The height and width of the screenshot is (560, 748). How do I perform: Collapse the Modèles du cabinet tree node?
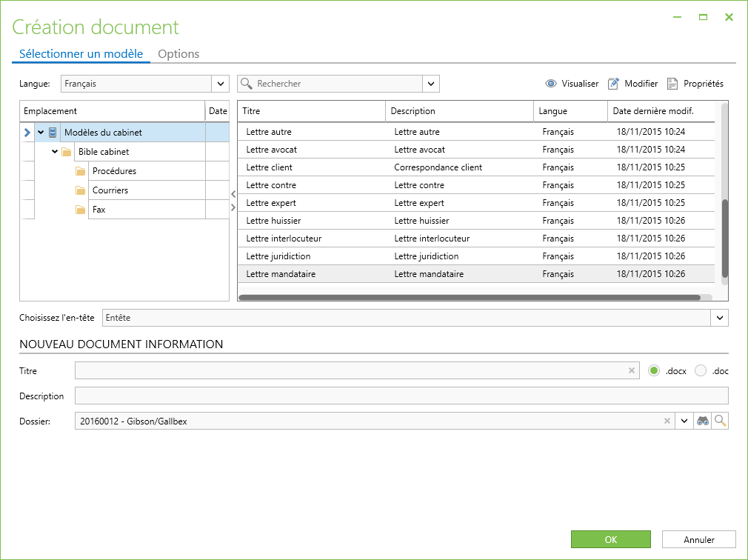(x=41, y=133)
